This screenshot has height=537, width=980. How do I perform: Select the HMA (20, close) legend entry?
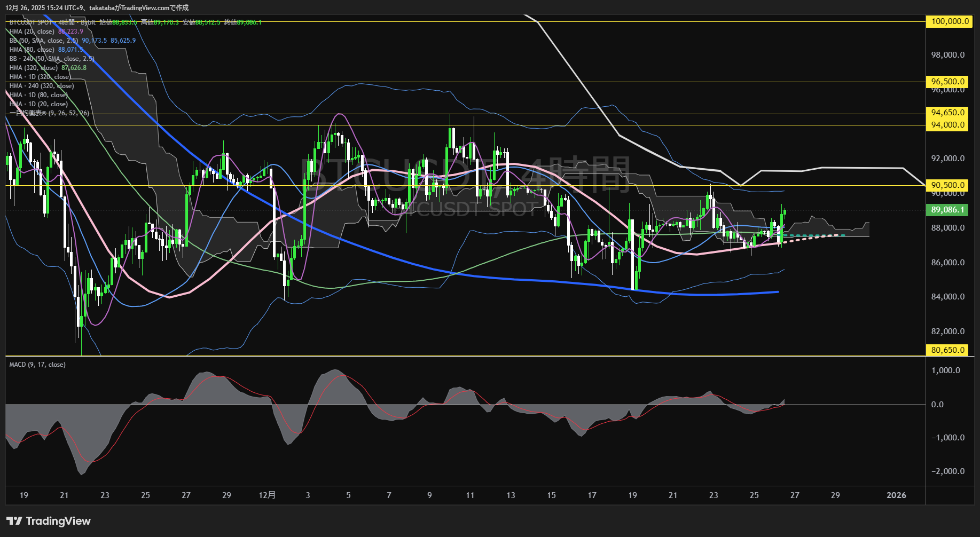[32, 31]
